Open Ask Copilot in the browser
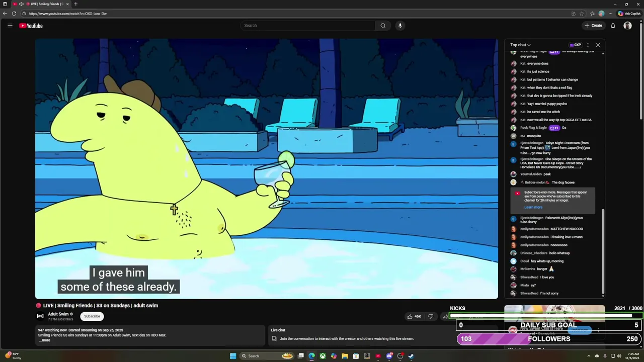 click(629, 14)
